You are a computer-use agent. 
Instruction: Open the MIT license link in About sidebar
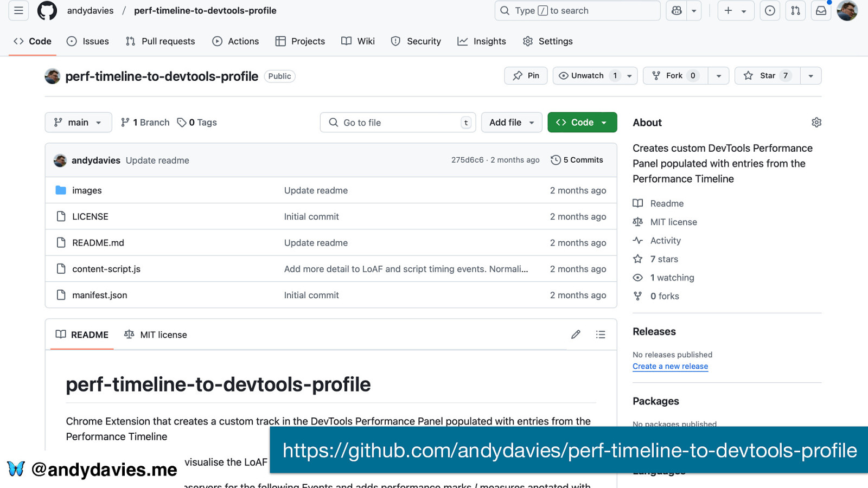[665, 222]
